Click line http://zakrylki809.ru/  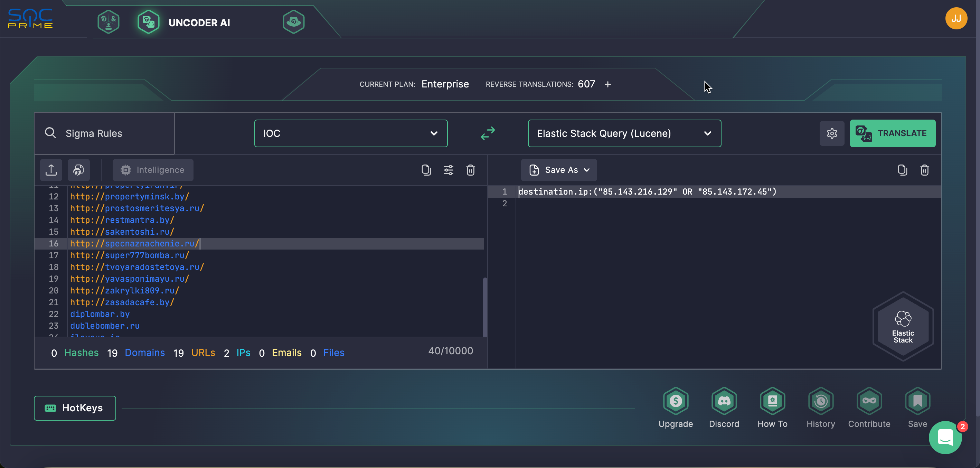pyautogui.click(x=125, y=291)
